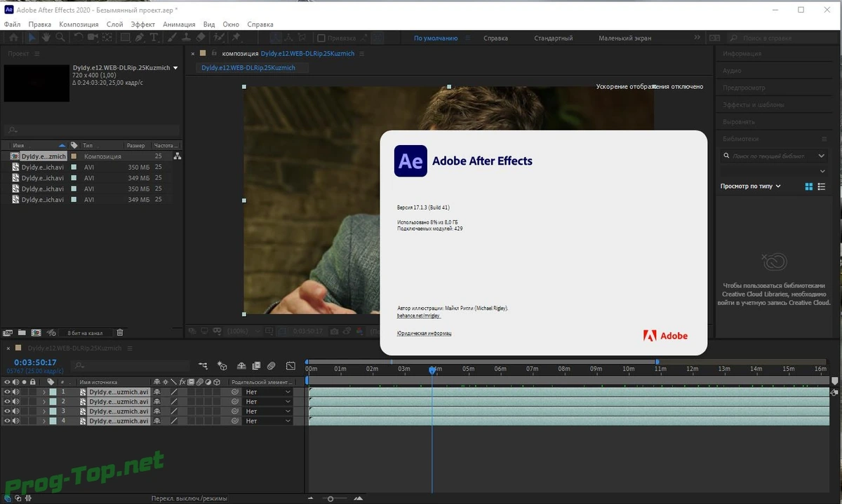The width and height of the screenshot is (842, 504).
Task: Open Юридическая информация link in About dialog
Action: [425, 333]
